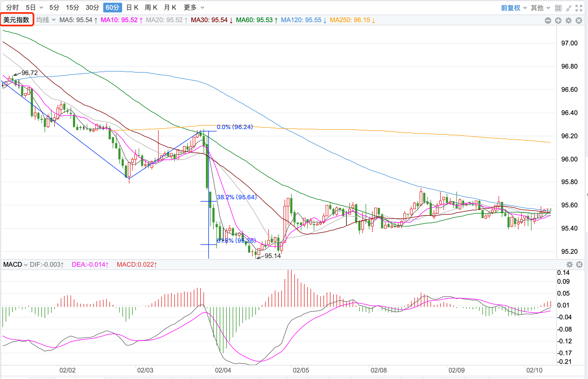Click the 97.00 price axis label
588x379 pixels.
569,43
